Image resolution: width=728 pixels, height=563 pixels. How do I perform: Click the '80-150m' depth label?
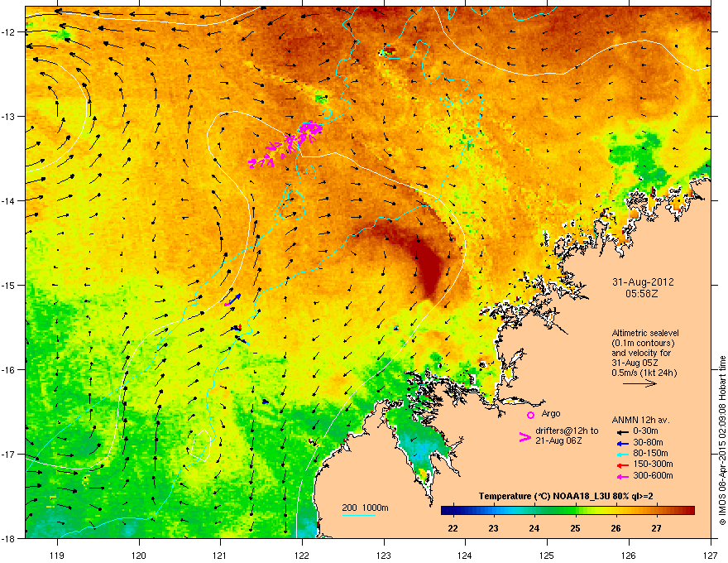pyautogui.click(x=650, y=453)
